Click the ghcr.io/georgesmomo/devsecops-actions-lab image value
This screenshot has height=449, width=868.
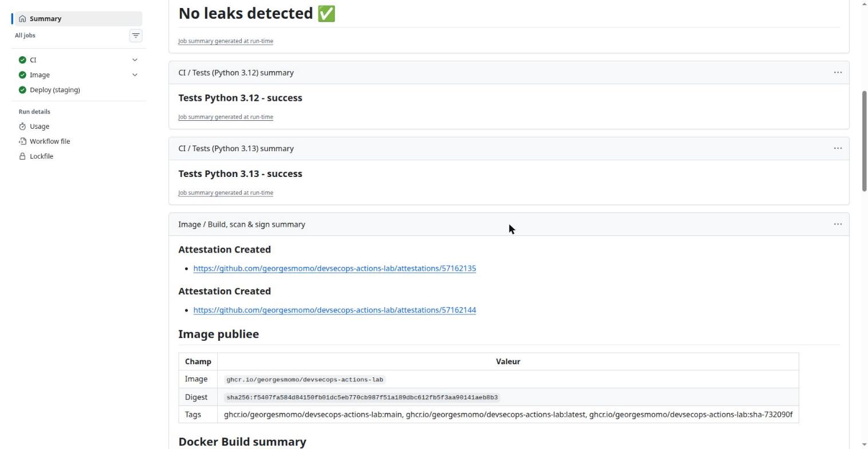coord(305,380)
